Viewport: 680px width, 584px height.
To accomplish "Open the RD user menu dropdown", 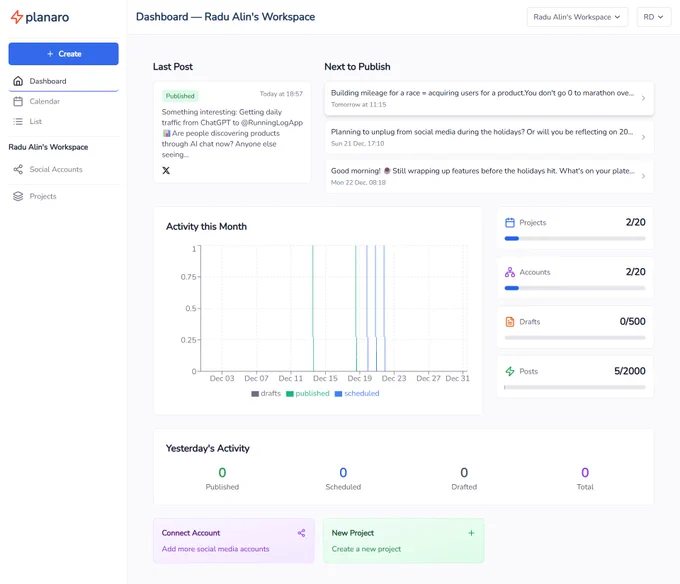I will pyautogui.click(x=654, y=17).
